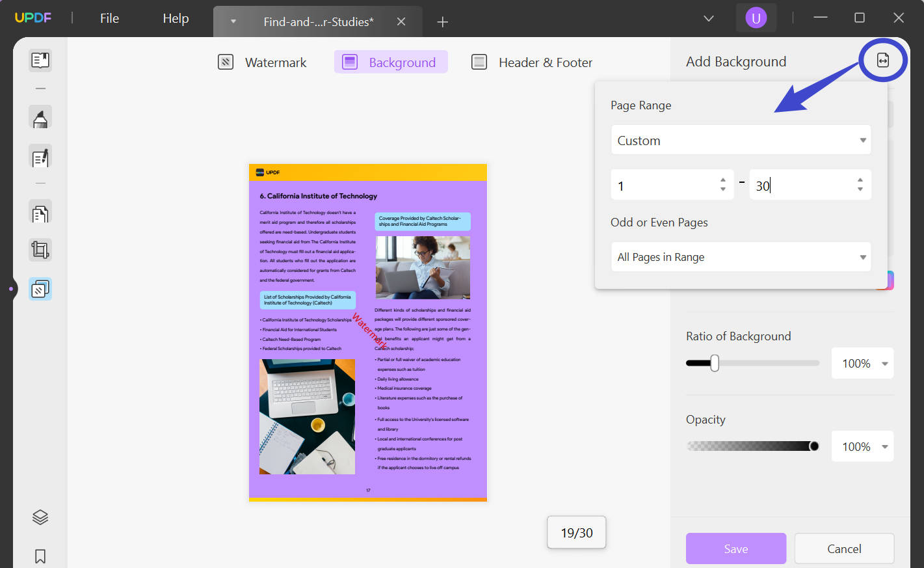The image size is (924, 568).
Task: Open the thumbnails stack icon
Action: [40, 517]
